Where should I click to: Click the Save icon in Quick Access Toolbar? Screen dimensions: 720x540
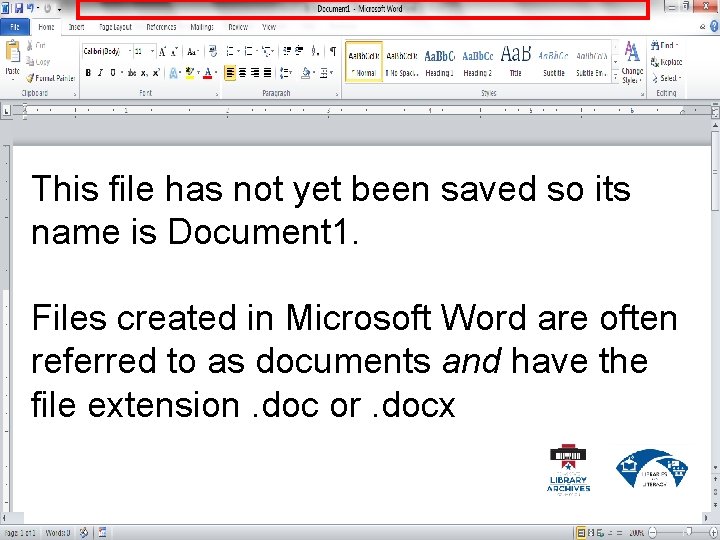click(19, 8)
